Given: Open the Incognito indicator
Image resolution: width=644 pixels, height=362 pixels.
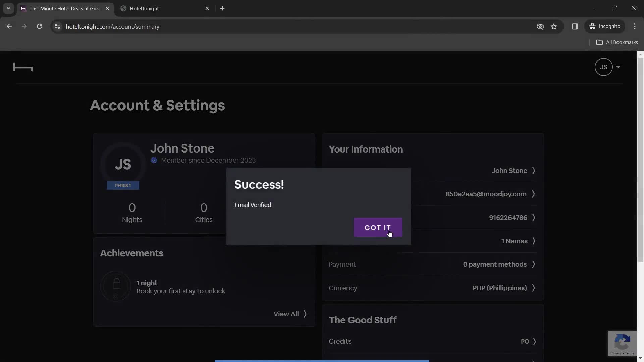Looking at the screenshot, I should (x=605, y=26).
